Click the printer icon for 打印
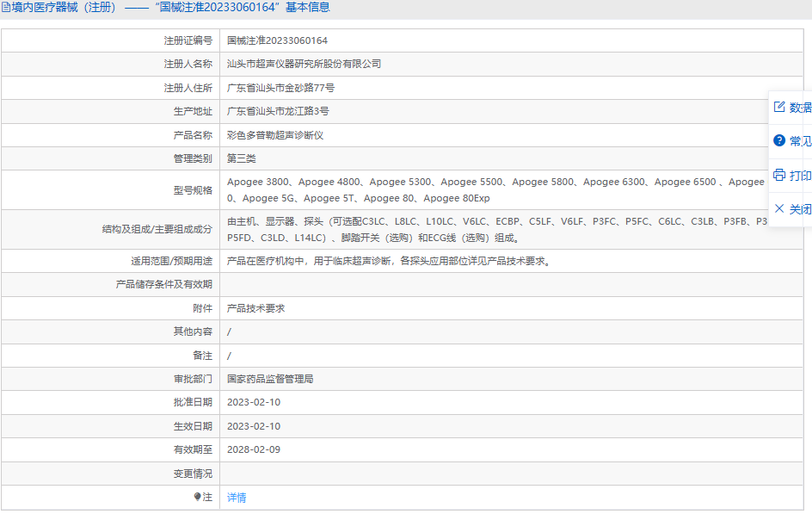Viewport: 812px width, 514px height. pos(779,175)
